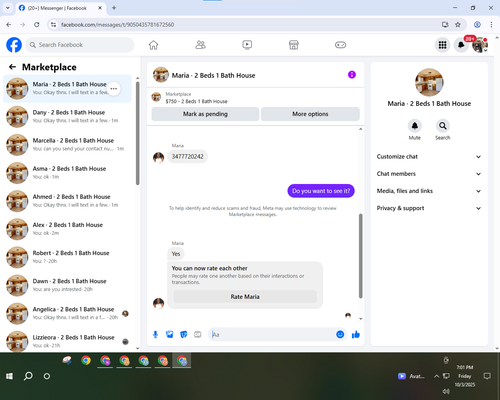
Task: Open the Chrome profile icon
Action: [x=477, y=25]
